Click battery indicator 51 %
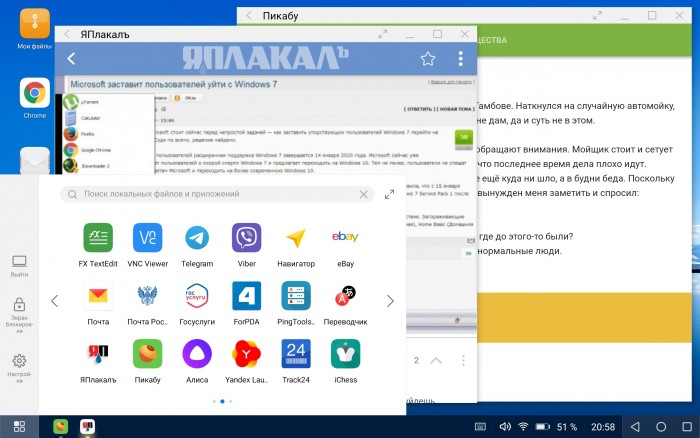Viewport: 700px width, 438px height. pos(556,427)
